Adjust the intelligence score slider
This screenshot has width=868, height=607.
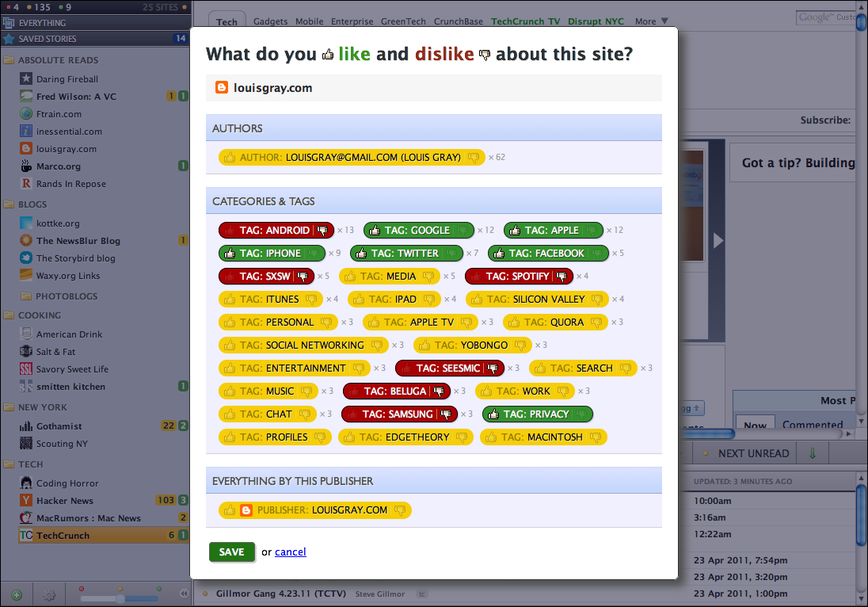120,598
